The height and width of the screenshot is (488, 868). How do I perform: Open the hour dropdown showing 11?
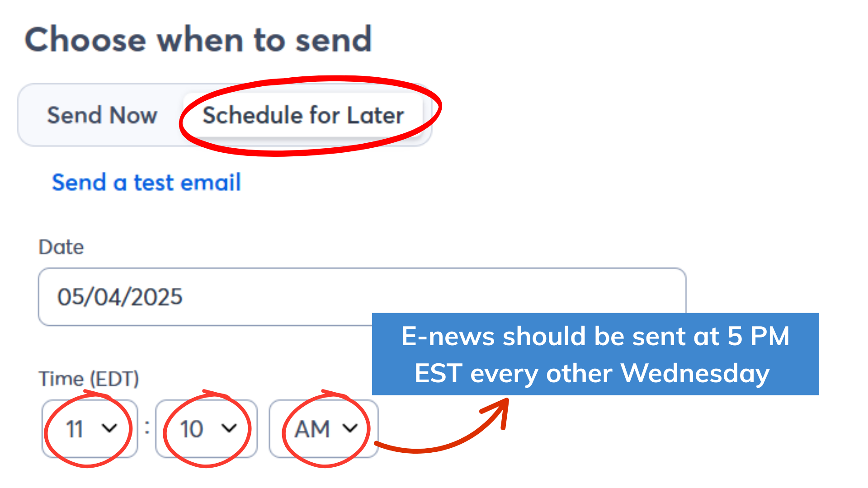90,428
